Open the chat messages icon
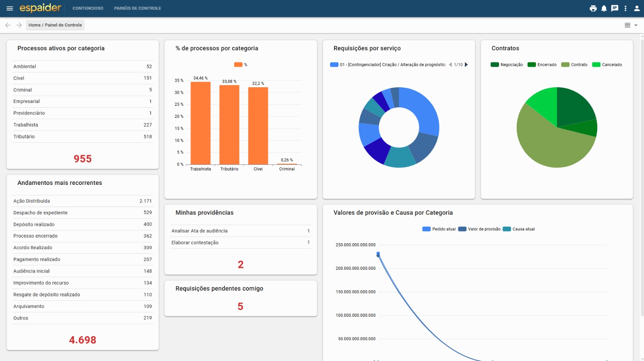This screenshot has width=644, height=361. [615, 8]
